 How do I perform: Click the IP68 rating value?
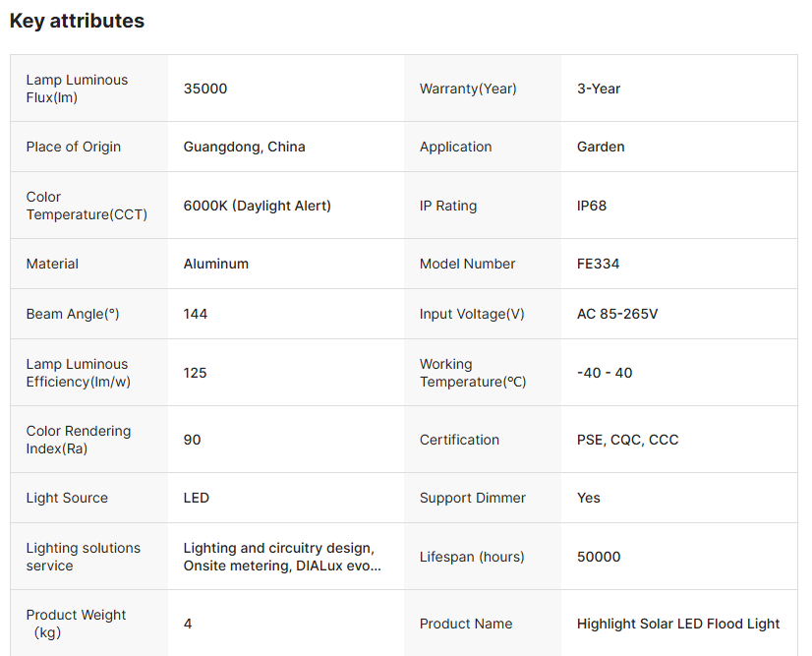point(592,206)
